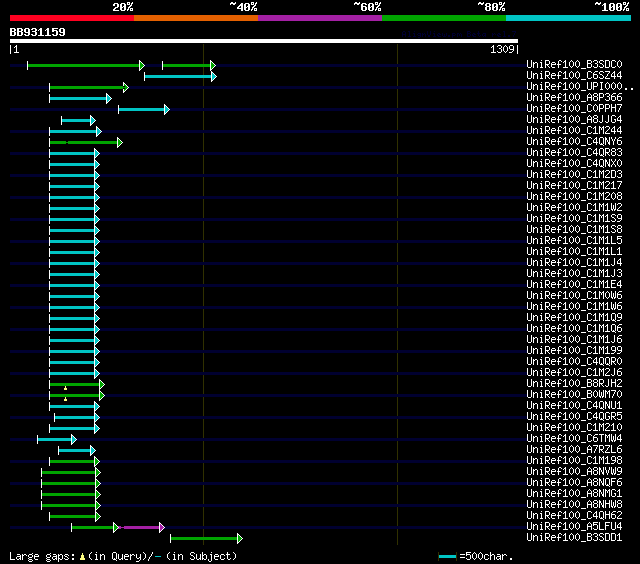Click the UniRef100_C1M1J4 label
Screen dimensions: 640x564
coord(574,263)
